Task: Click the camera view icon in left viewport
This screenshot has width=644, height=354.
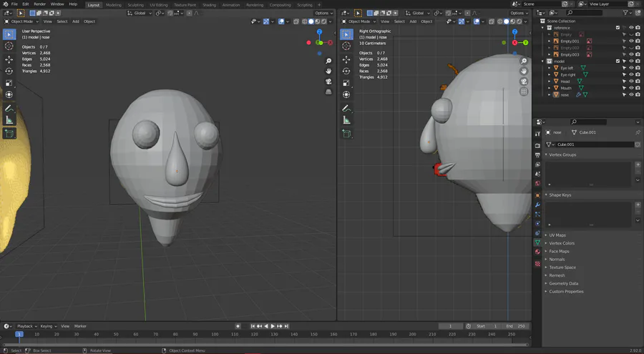Action: click(x=328, y=81)
